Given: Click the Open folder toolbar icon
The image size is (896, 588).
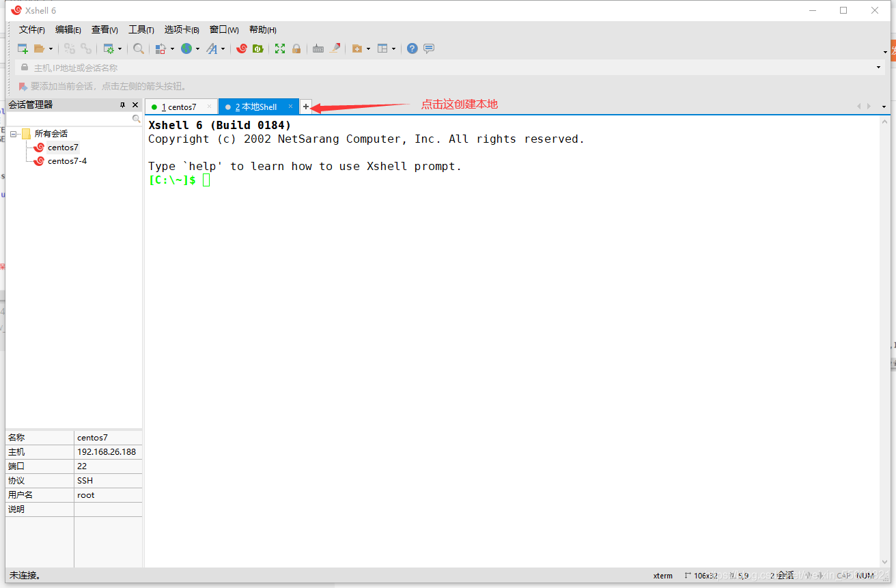Looking at the screenshot, I should coord(39,48).
